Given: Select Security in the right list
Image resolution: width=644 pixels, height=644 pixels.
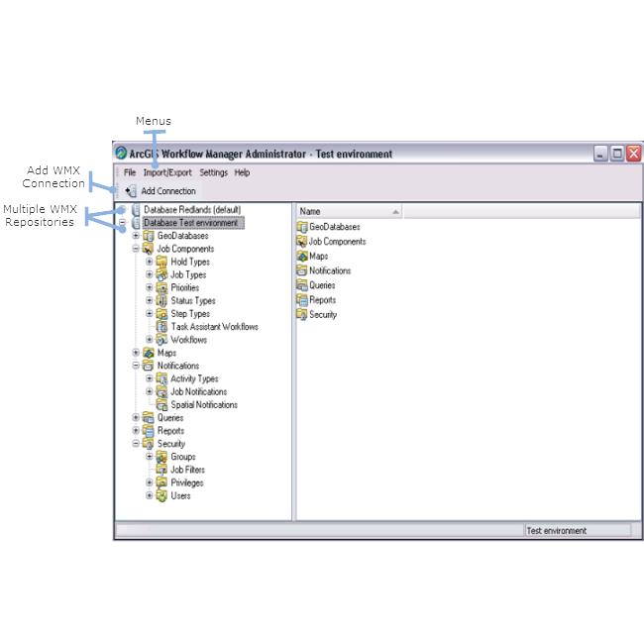Looking at the screenshot, I should [x=323, y=315].
